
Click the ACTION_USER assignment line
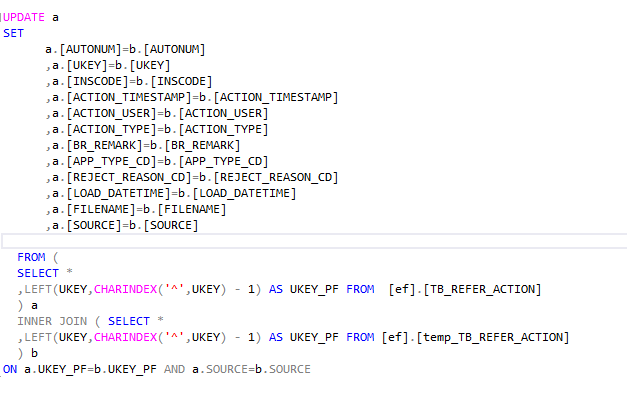tap(157, 113)
